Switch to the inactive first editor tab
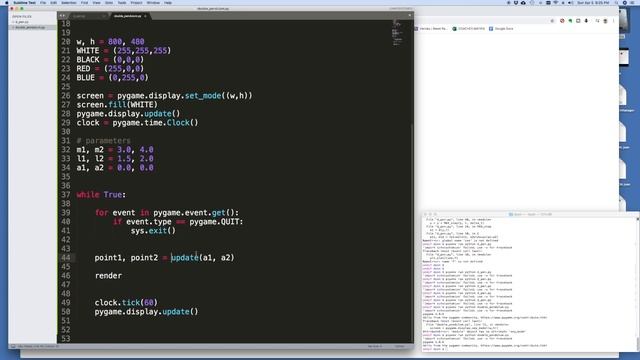This screenshot has height=360, width=640. click(x=88, y=16)
